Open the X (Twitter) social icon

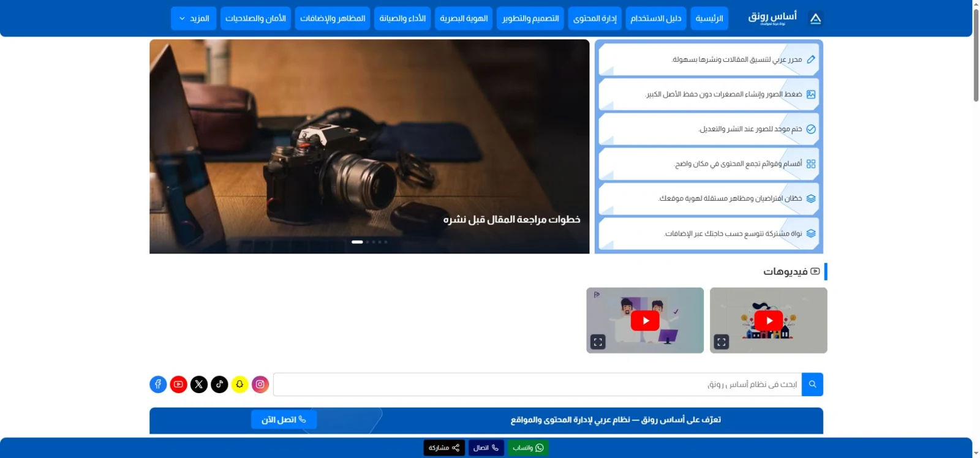pos(199,385)
